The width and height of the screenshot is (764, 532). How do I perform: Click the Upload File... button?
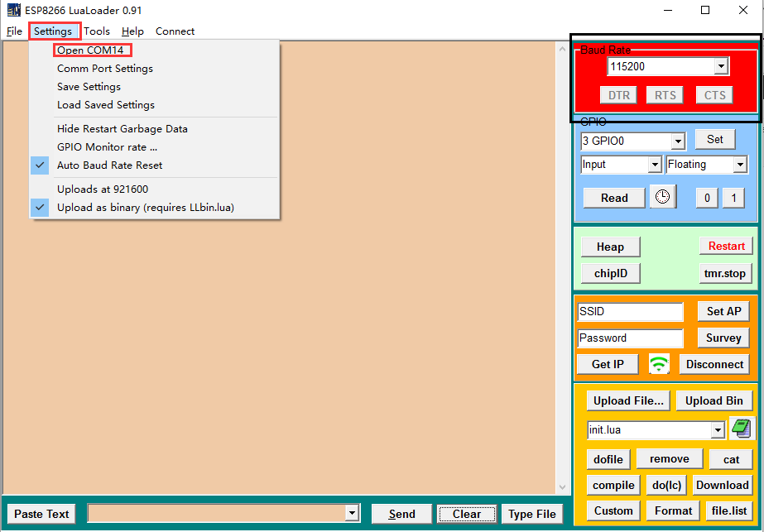(x=628, y=400)
